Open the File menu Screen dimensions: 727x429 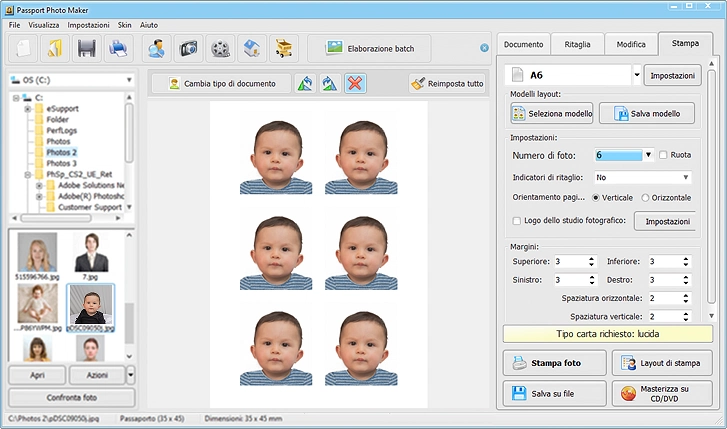click(14, 25)
